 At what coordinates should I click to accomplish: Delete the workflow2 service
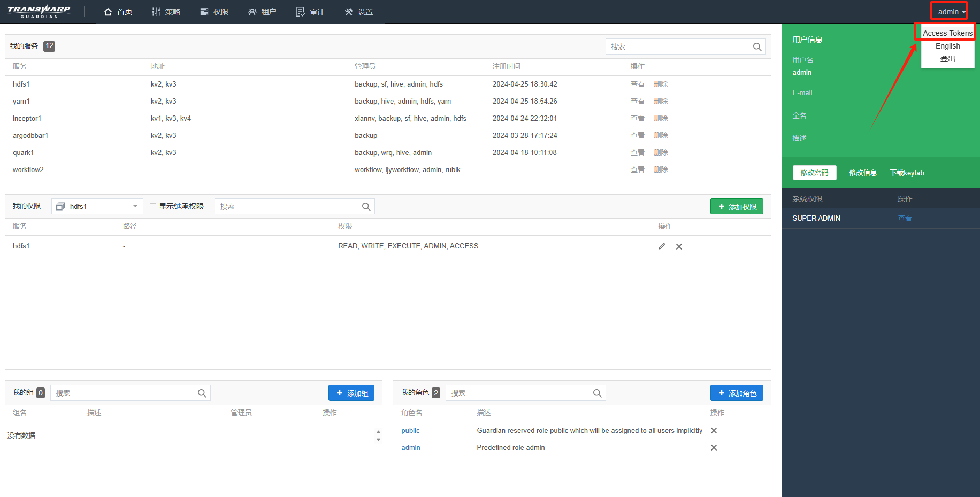coord(661,169)
